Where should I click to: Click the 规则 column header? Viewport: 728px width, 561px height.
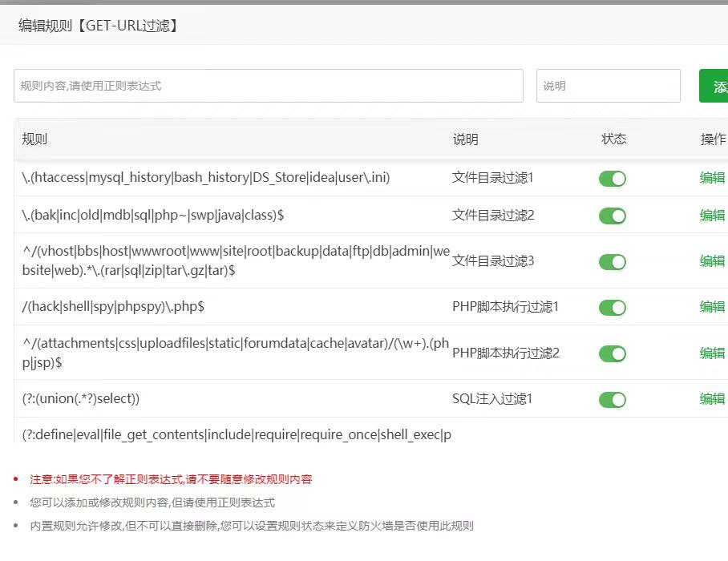[35, 139]
